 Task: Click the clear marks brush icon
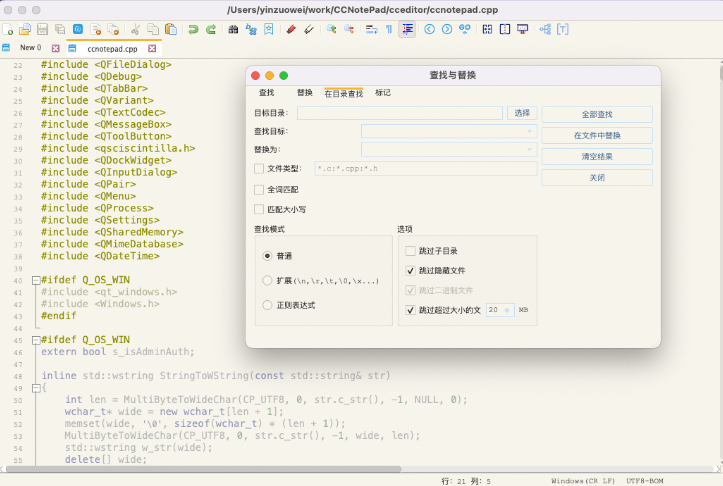pyautogui.click(x=308, y=30)
